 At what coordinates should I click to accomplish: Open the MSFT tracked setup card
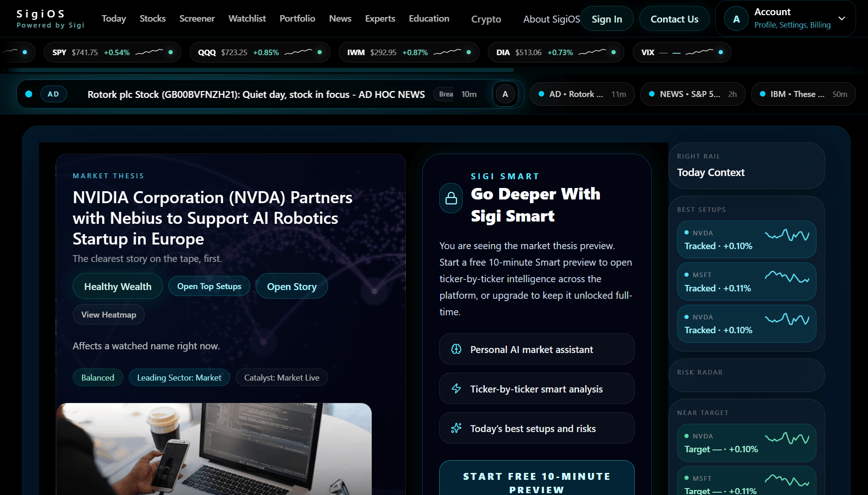point(746,281)
